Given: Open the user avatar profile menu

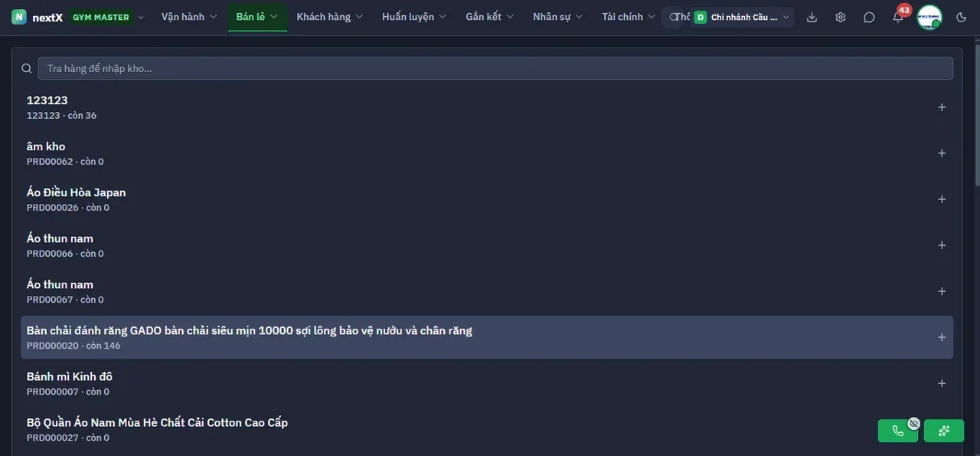Looking at the screenshot, I should (x=929, y=17).
